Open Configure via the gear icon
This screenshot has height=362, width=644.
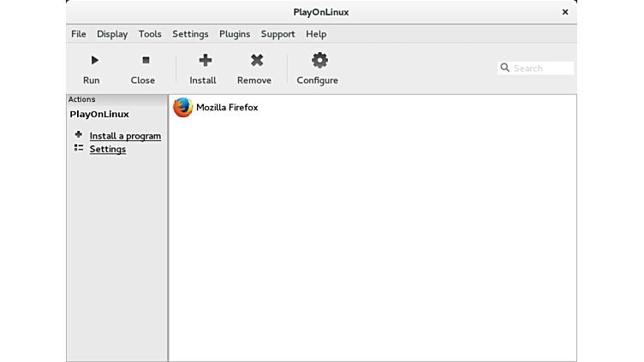click(319, 60)
